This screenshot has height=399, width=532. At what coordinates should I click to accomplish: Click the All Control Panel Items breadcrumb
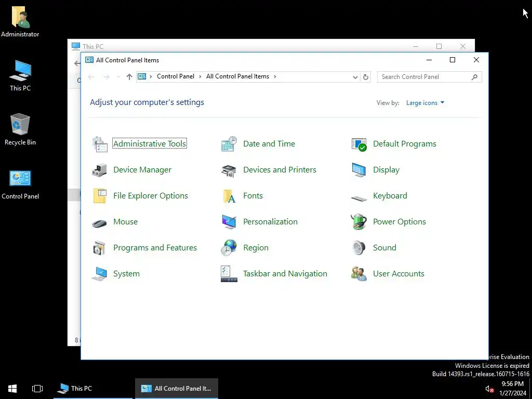(x=237, y=76)
